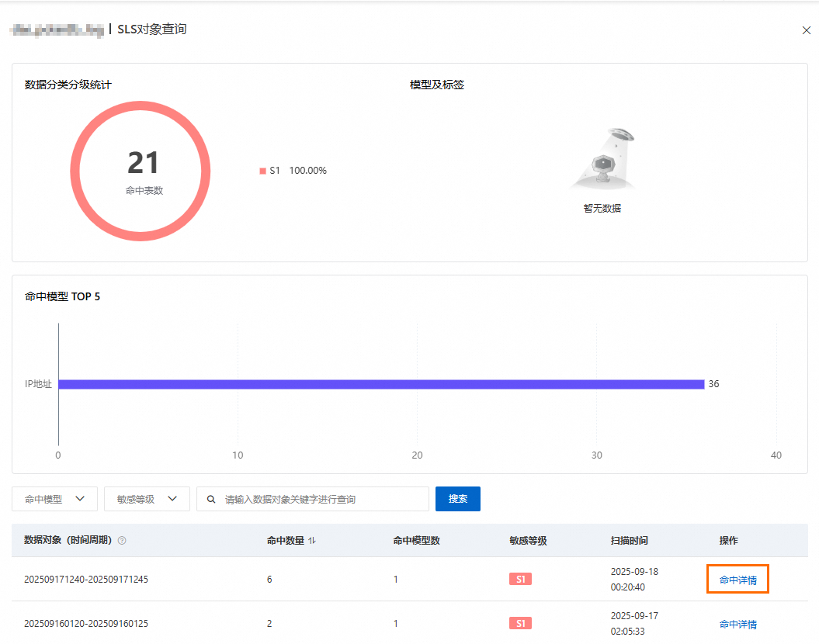Image resolution: width=819 pixels, height=644 pixels.
Task: Click the 模型及标签 heading
Action: [436, 85]
